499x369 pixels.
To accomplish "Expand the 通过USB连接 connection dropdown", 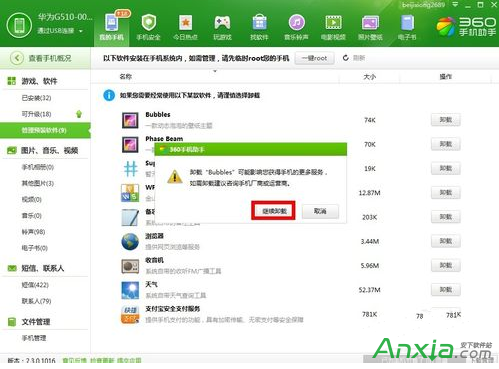I will [x=81, y=31].
